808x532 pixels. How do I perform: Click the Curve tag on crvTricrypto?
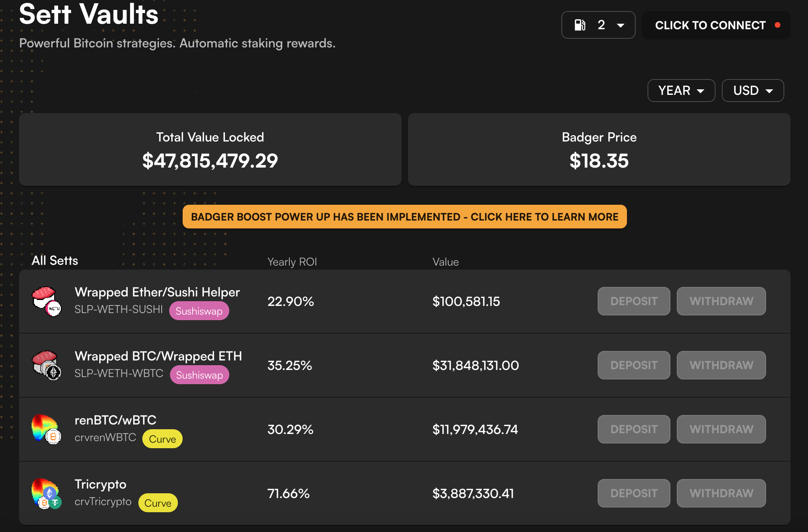tap(158, 503)
